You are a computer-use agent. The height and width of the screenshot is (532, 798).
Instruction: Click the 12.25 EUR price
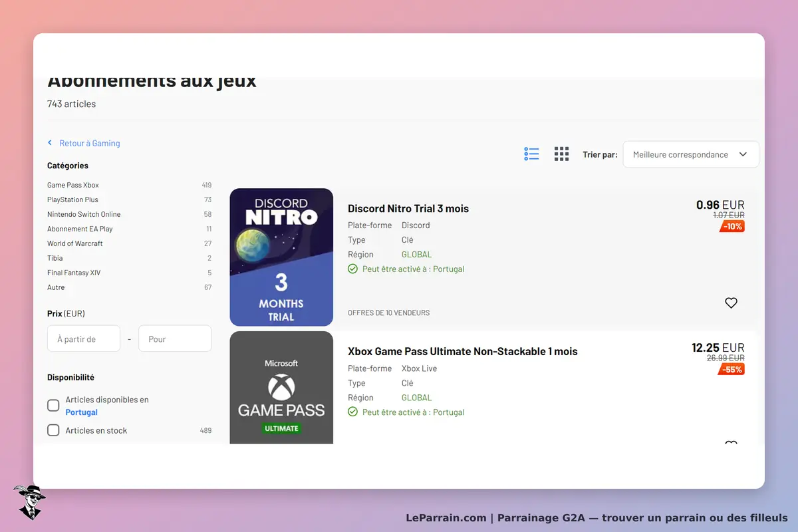[718, 348]
